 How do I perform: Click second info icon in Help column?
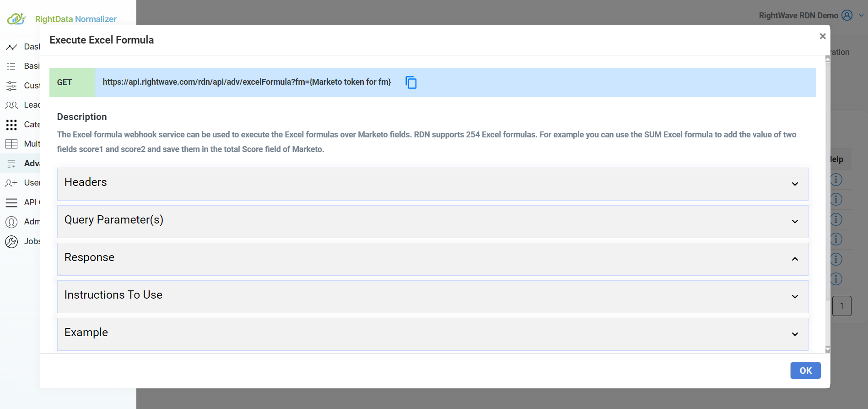tap(836, 199)
